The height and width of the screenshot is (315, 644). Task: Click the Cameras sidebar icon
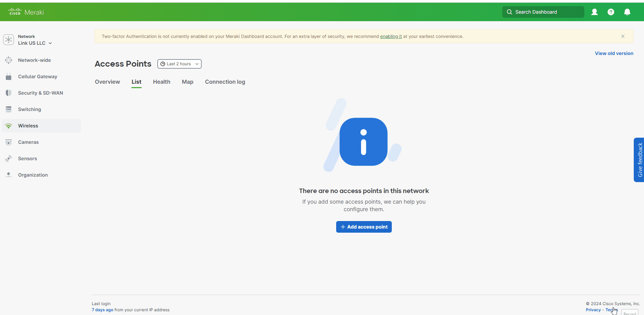tap(9, 142)
